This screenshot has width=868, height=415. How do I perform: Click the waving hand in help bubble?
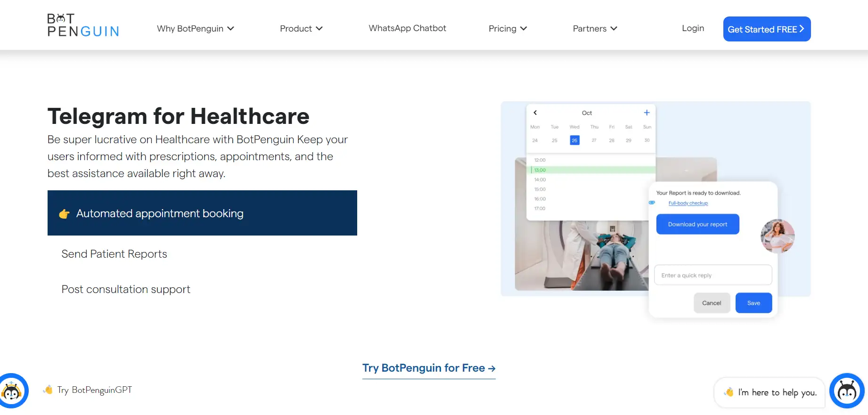729,392
